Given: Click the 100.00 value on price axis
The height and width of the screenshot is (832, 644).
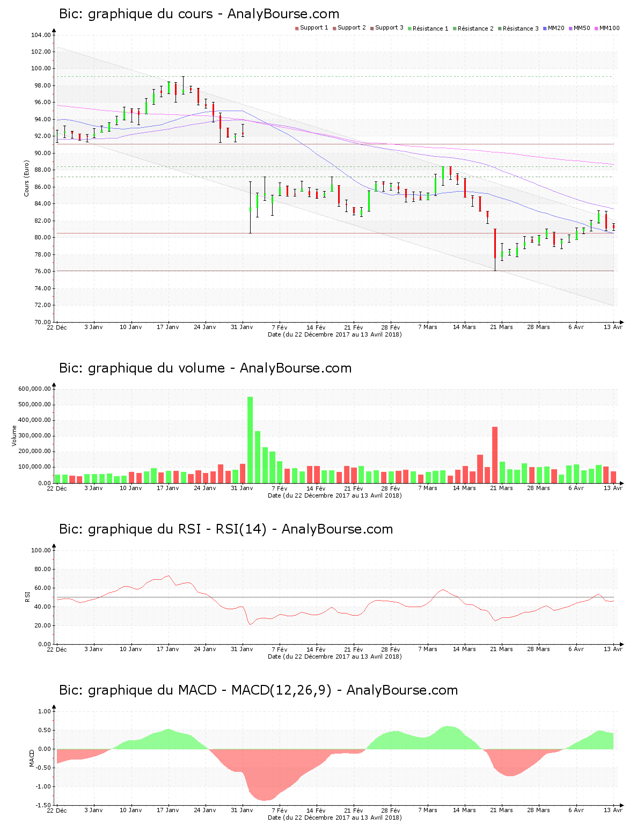Looking at the screenshot, I should click(41, 69).
